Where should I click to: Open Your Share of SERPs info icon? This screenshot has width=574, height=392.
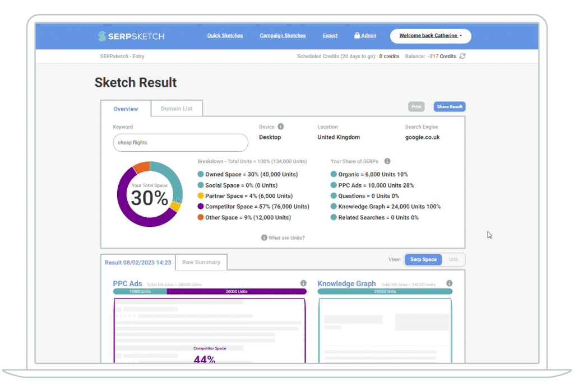click(x=387, y=161)
